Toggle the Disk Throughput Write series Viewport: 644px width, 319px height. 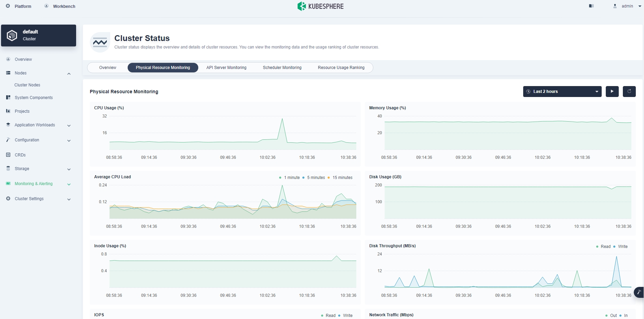pyautogui.click(x=622, y=247)
